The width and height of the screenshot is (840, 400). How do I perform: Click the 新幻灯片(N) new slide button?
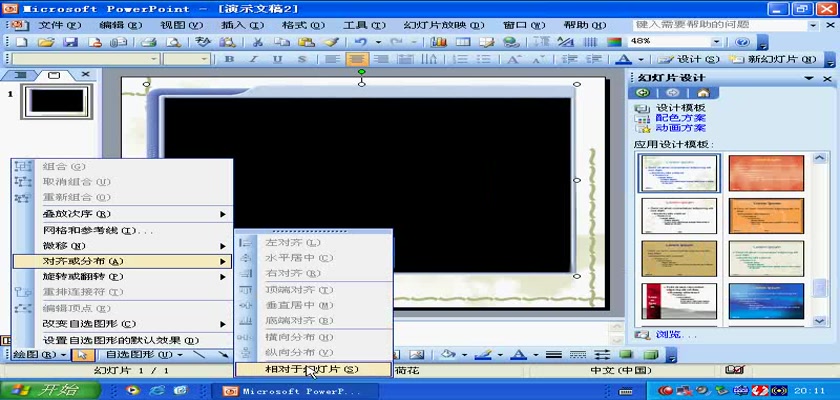(773, 59)
